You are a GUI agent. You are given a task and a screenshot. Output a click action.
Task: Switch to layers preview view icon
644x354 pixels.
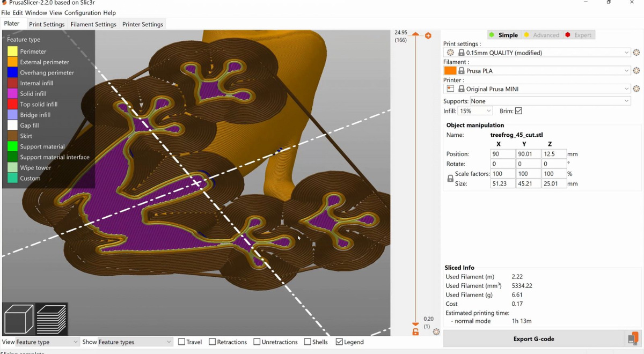tap(52, 319)
